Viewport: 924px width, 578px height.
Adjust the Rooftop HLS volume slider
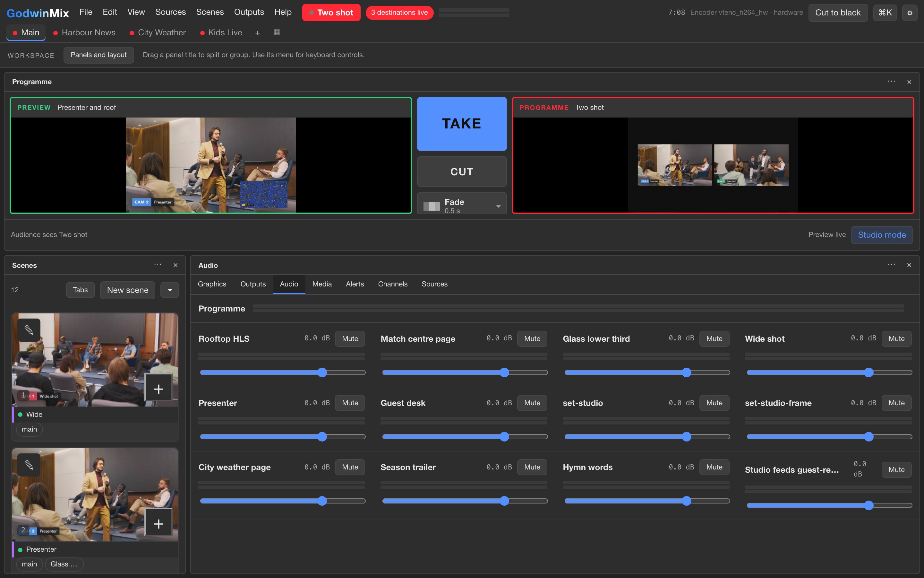pos(283,372)
